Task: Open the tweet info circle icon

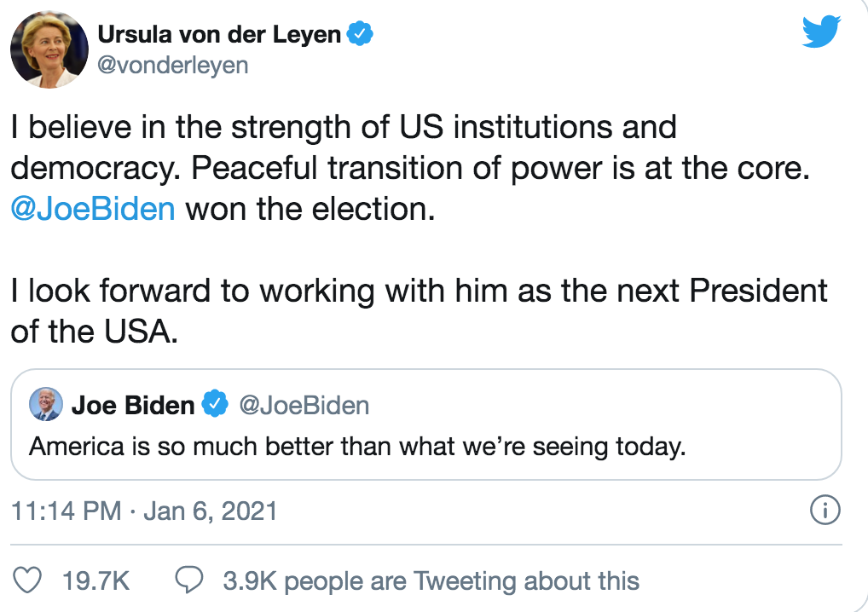Action: coord(825,511)
